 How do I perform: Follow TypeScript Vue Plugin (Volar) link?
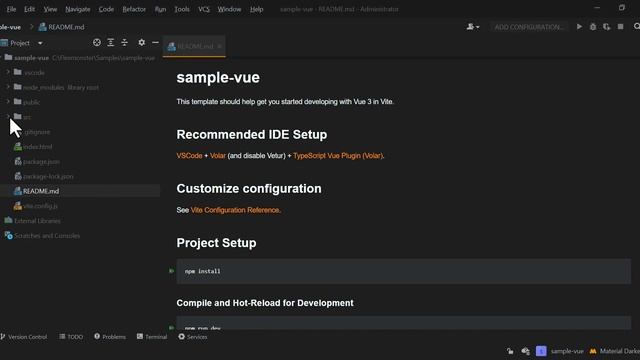(338, 156)
